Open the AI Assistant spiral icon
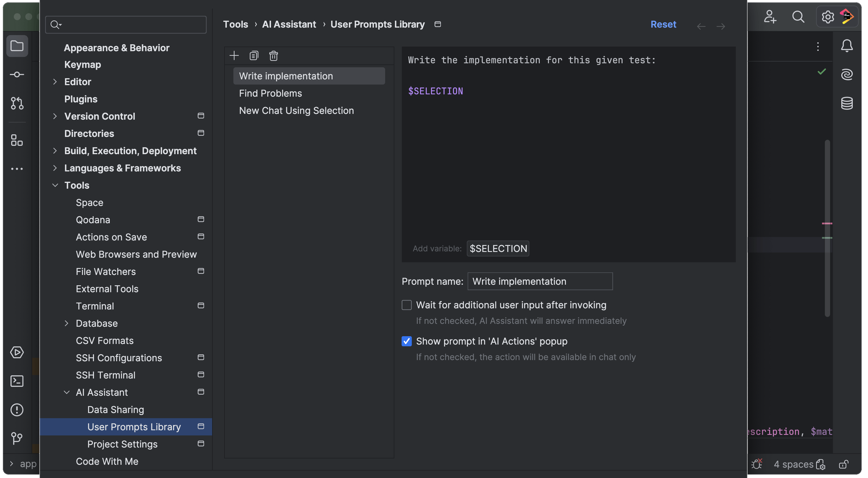868x478 pixels. click(x=846, y=74)
